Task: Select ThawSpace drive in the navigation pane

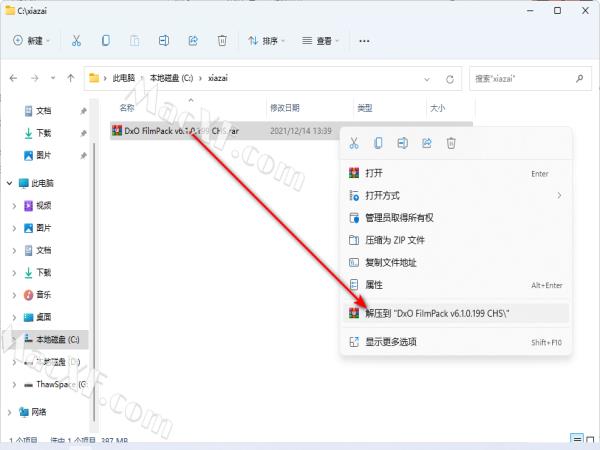Action: (x=61, y=384)
